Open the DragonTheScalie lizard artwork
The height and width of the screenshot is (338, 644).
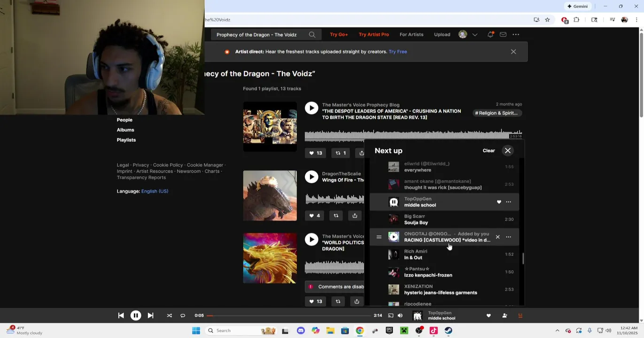[270, 196]
